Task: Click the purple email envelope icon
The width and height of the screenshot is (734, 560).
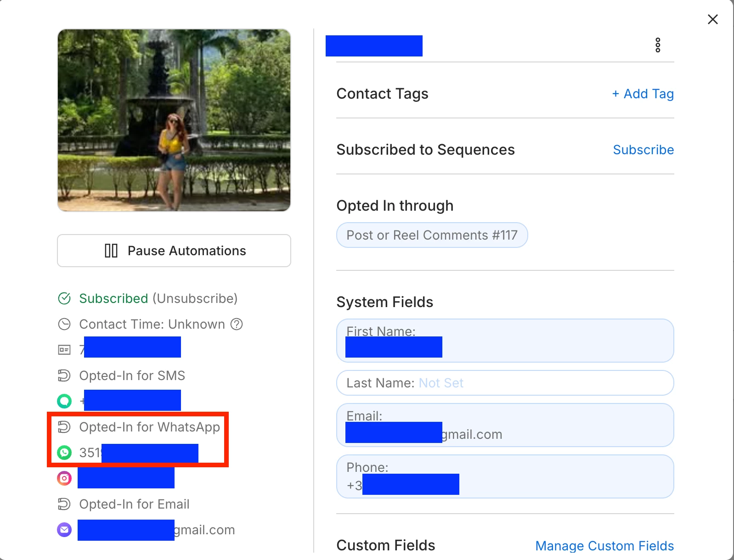Action: pyautogui.click(x=64, y=530)
